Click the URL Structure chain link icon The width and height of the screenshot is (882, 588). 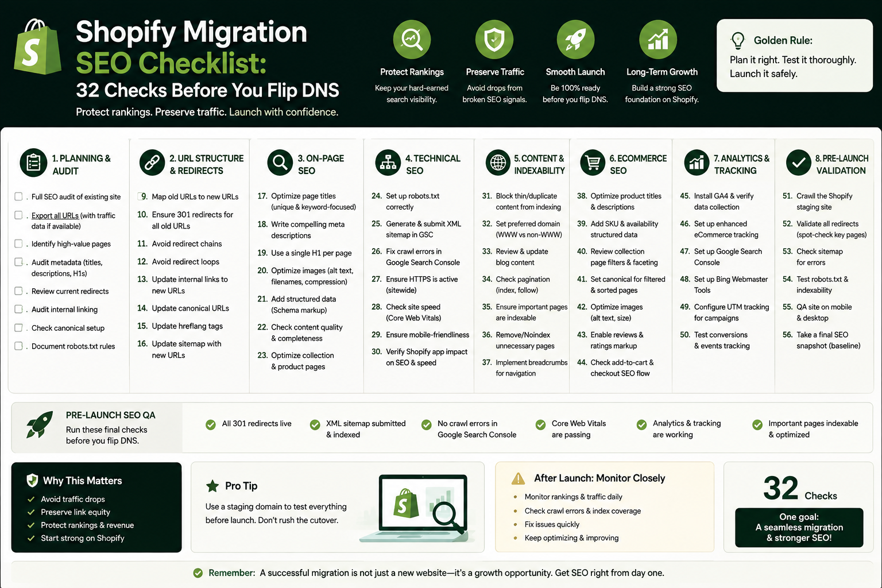point(152,163)
